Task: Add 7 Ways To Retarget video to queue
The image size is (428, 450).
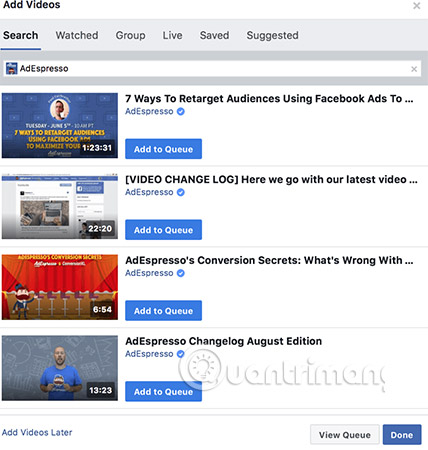Action: click(163, 149)
